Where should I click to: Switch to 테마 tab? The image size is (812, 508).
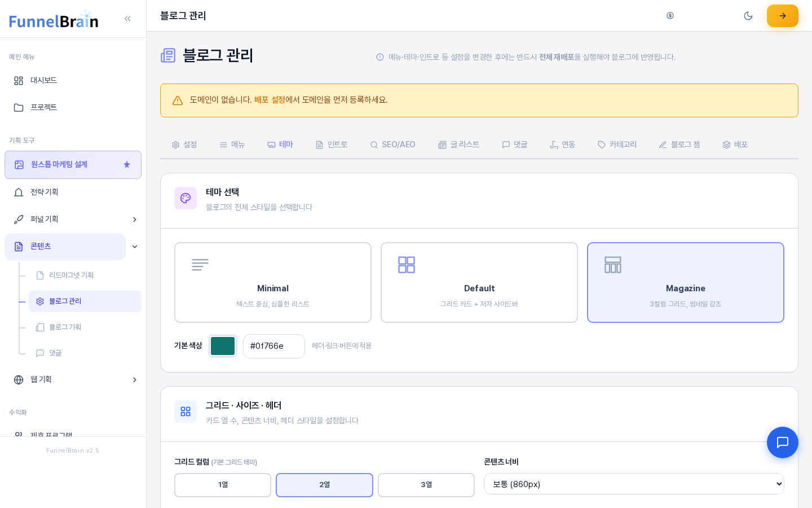click(x=280, y=144)
